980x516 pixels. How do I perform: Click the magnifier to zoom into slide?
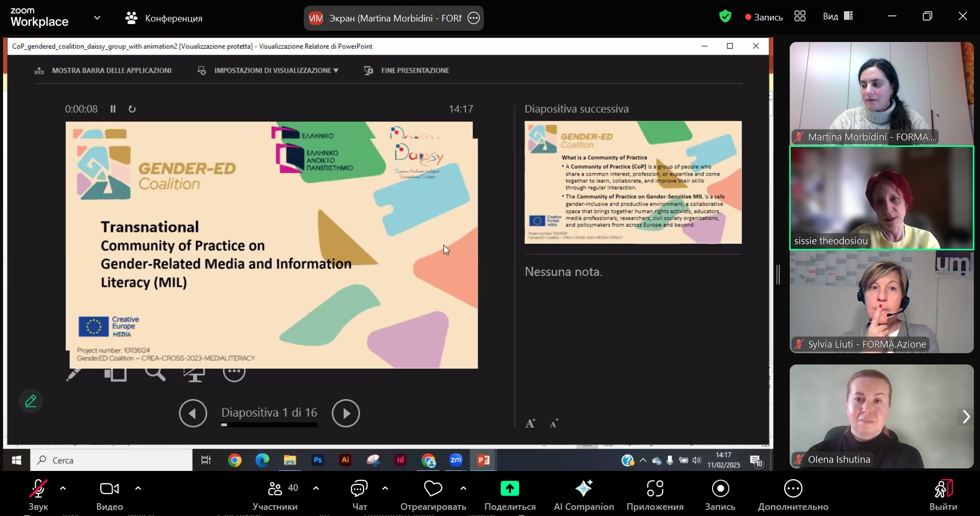(x=155, y=374)
